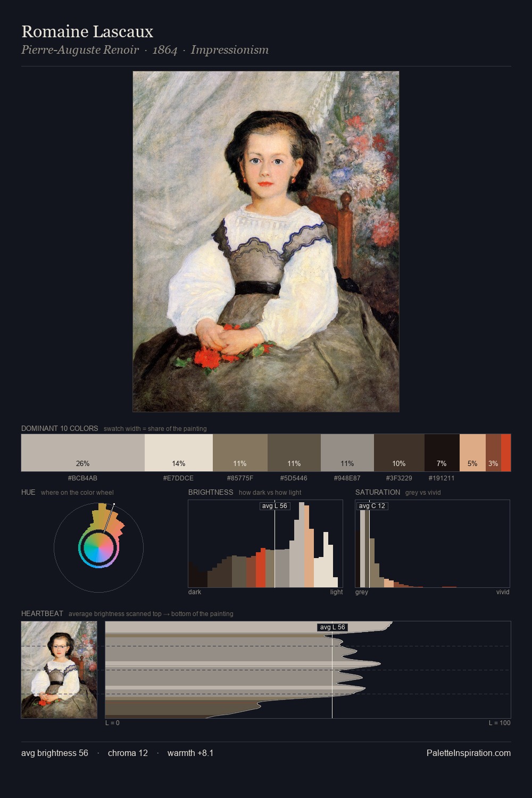
Task: Click the 'vivid' axis label
Action: point(503,592)
